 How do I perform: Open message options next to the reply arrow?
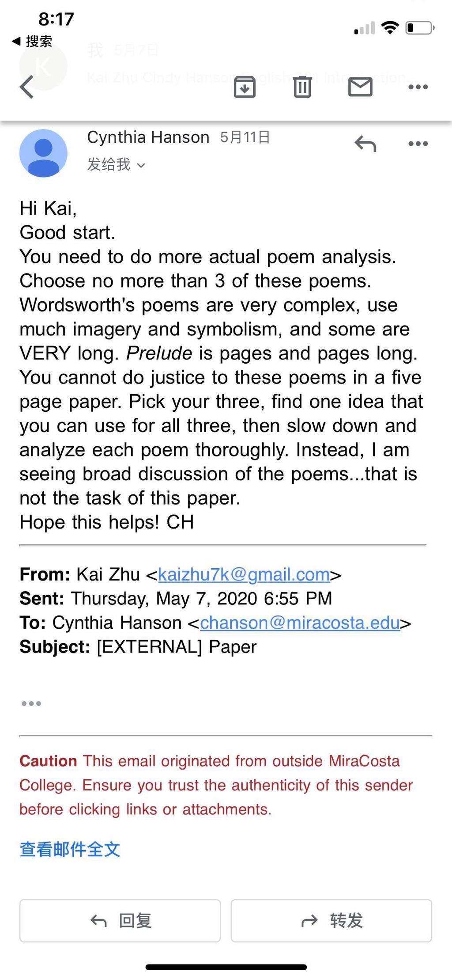(418, 144)
